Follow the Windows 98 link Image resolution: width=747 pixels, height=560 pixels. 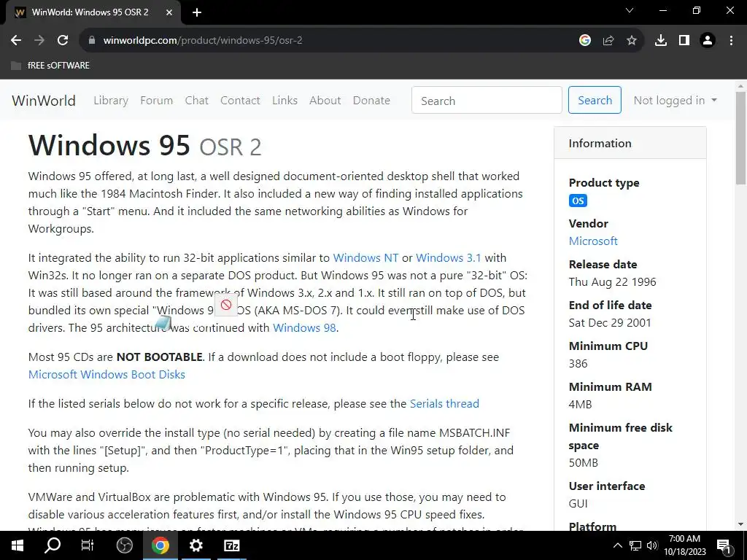click(304, 328)
